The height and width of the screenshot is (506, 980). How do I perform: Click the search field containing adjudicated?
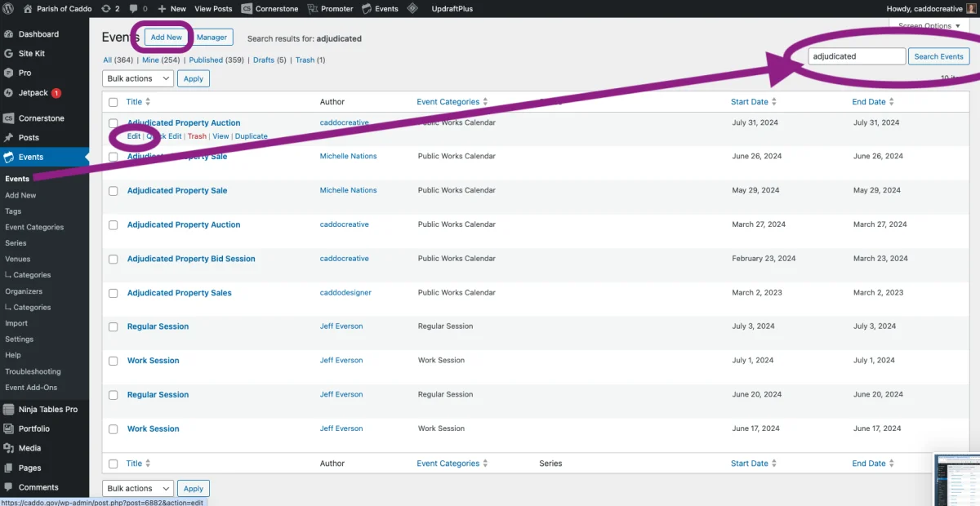[x=857, y=56]
